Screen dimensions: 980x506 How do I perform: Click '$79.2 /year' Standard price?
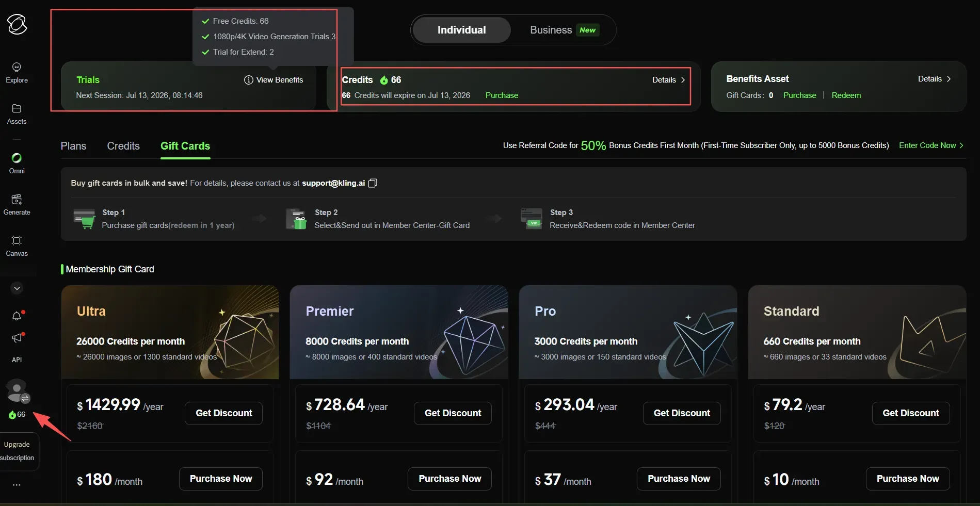tap(795, 405)
